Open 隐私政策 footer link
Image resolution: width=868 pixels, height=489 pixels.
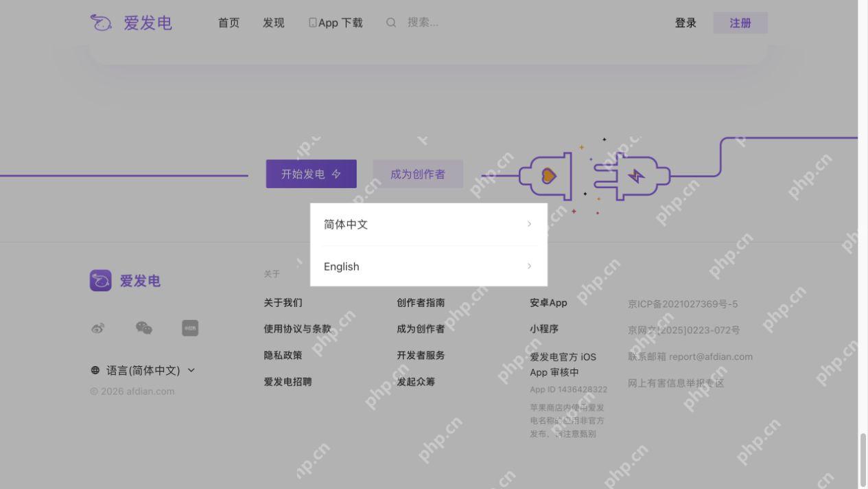click(x=283, y=355)
